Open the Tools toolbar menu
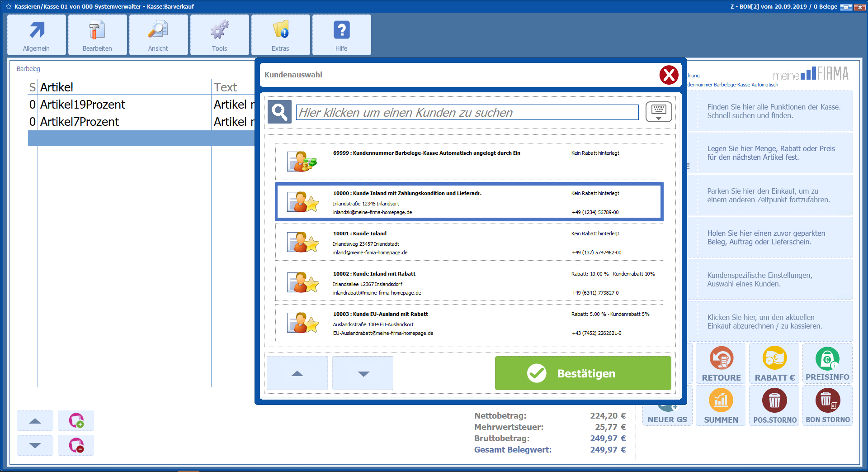The height and width of the screenshot is (472, 868). pyautogui.click(x=219, y=35)
